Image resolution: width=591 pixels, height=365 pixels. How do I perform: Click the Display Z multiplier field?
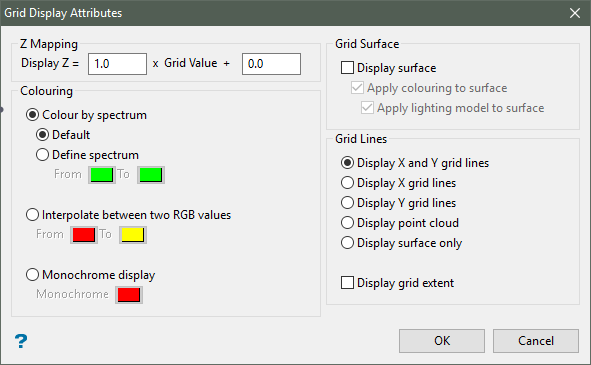tap(117, 64)
